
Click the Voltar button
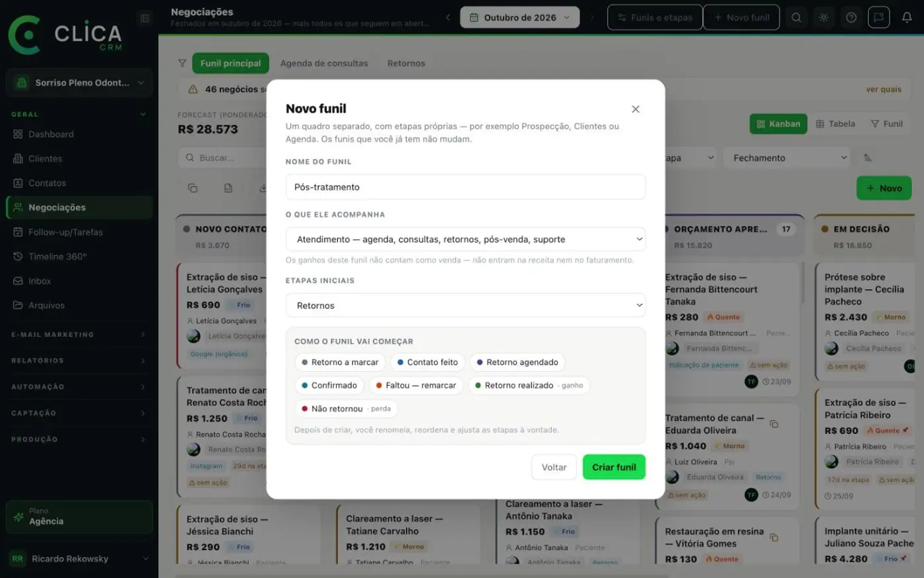click(x=554, y=467)
